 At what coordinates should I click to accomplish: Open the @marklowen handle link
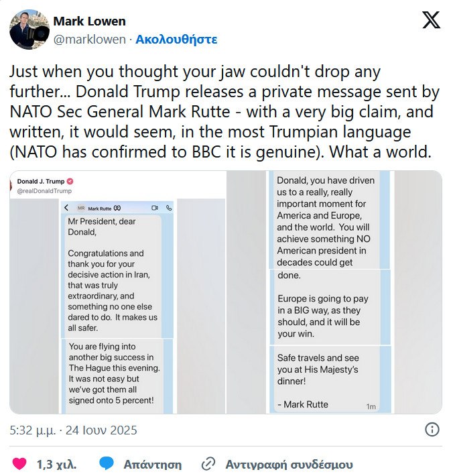[89, 39]
